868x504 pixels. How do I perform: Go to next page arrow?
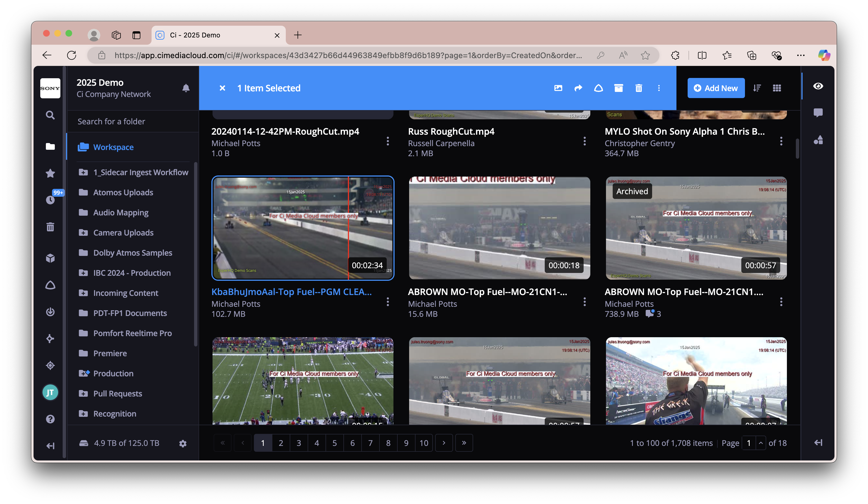click(444, 443)
